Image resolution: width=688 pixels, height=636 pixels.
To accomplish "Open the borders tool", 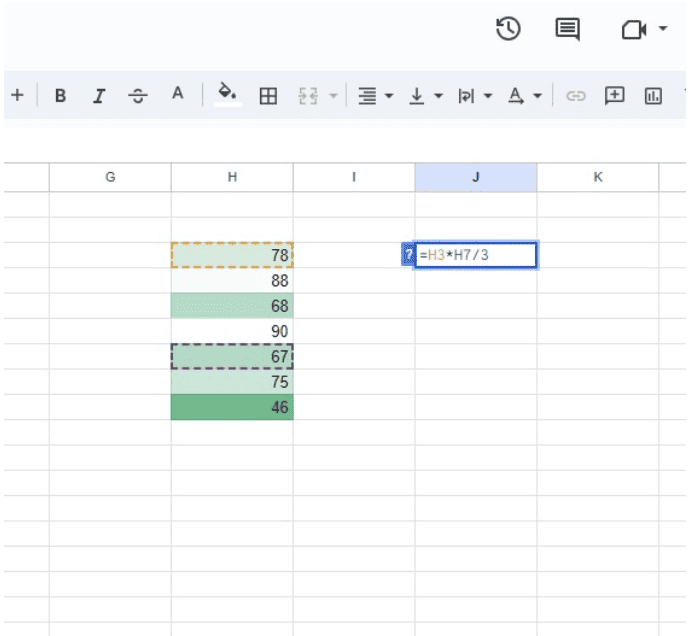I will pyautogui.click(x=268, y=96).
